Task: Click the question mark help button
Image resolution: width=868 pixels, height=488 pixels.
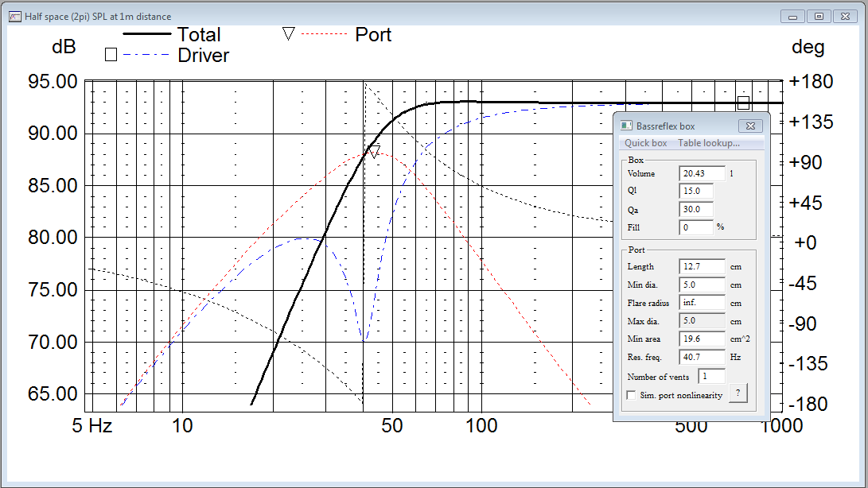Action: tap(738, 393)
